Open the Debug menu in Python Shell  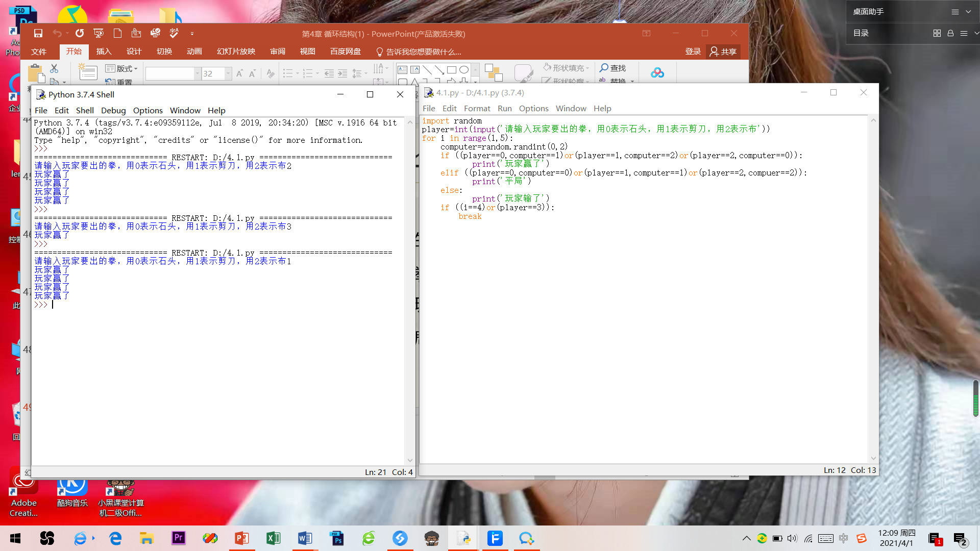tap(113, 110)
